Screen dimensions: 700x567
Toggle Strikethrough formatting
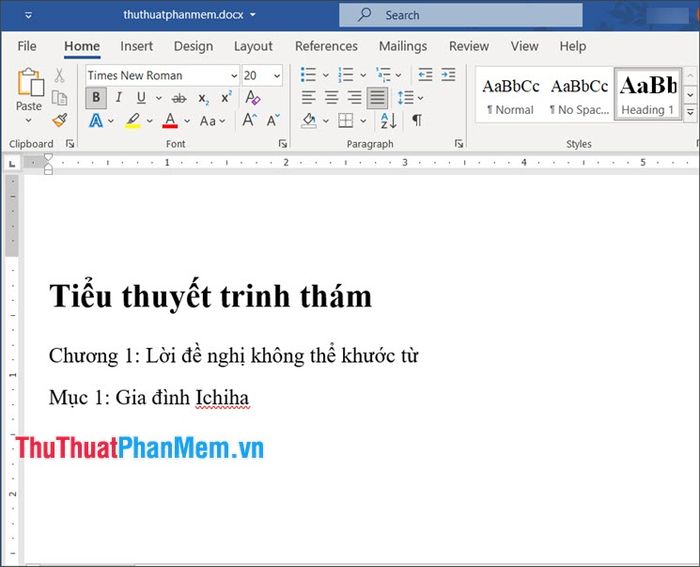(179, 98)
